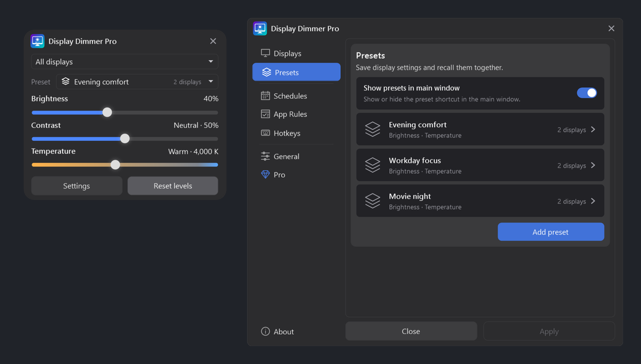Viewport: 641px width, 364px height.
Task: Click the Temperature slider handle
Action: click(115, 165)
